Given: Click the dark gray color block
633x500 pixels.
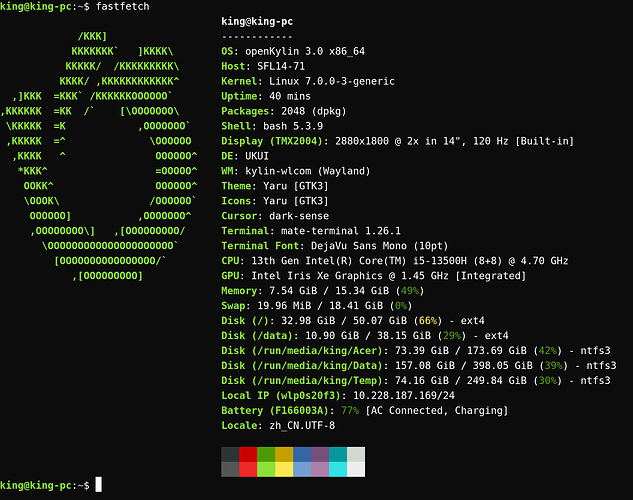Looking at the screenshot, I should (230, 454).
